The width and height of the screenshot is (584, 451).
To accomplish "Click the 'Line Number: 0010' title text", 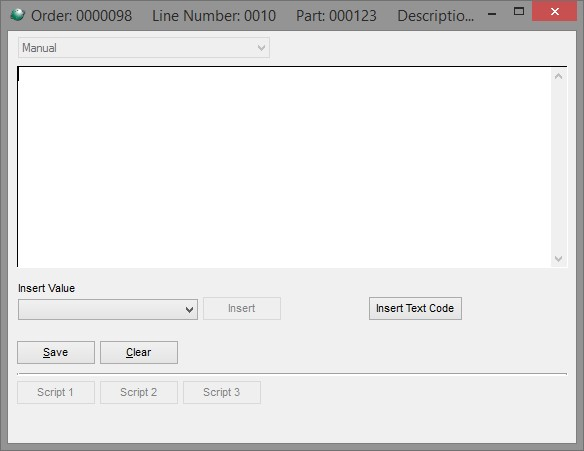I will (214, 16).
